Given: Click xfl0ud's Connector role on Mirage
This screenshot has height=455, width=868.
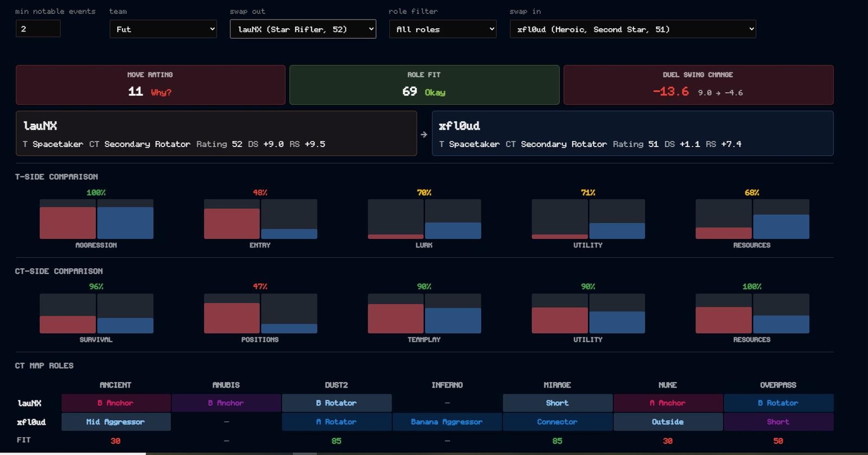Looking at the screenshot, I should click(x=557, y=422).
